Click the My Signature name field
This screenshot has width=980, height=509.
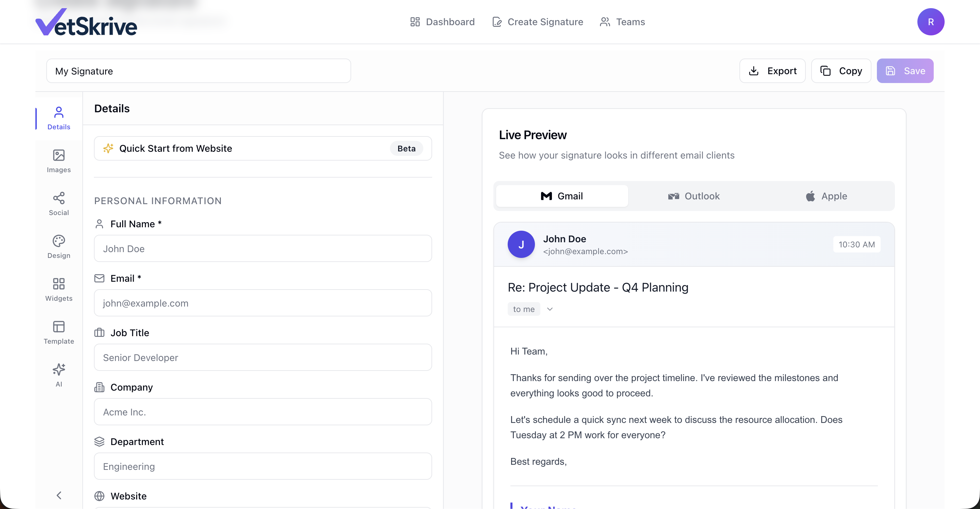(198, 71)
